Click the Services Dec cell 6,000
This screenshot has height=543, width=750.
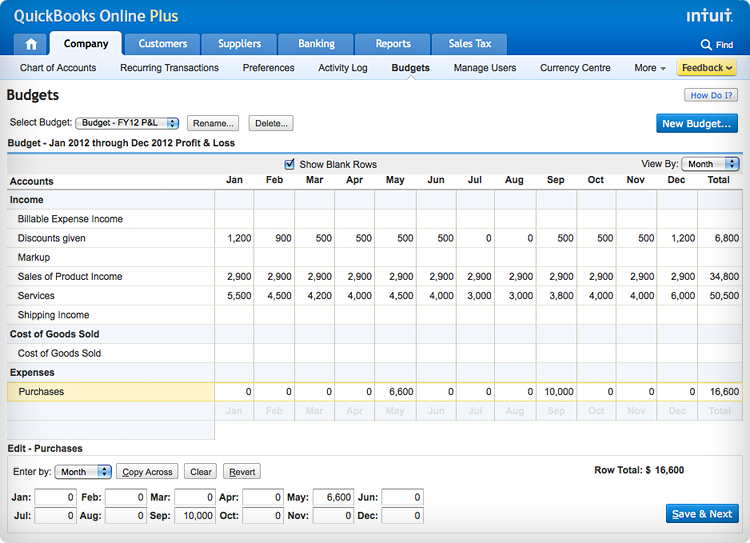[x=677, y=296]
